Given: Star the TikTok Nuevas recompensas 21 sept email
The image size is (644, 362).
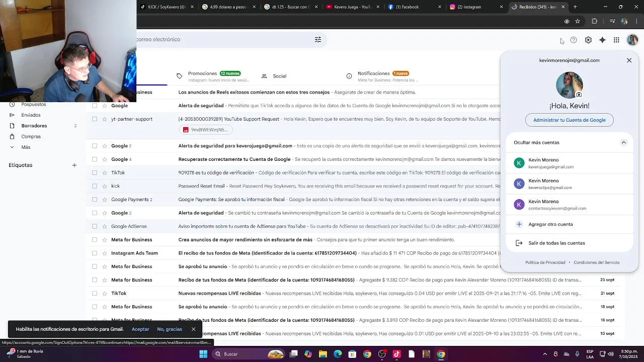Looking at the screenshot, I should (x=105, y=293).
